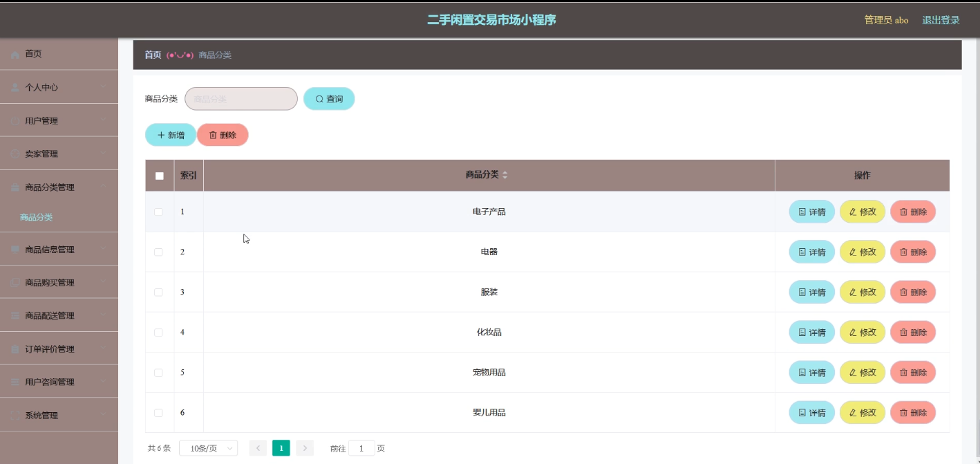Click the 商品分类 search input field
Screen dimensions: 980x464
[241, 99]
